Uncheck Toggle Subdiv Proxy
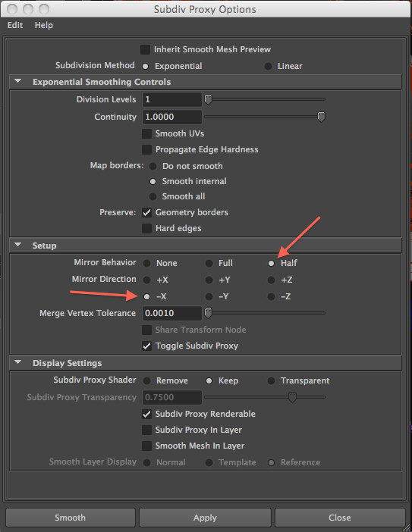The image size is (412, 532). 146,346
